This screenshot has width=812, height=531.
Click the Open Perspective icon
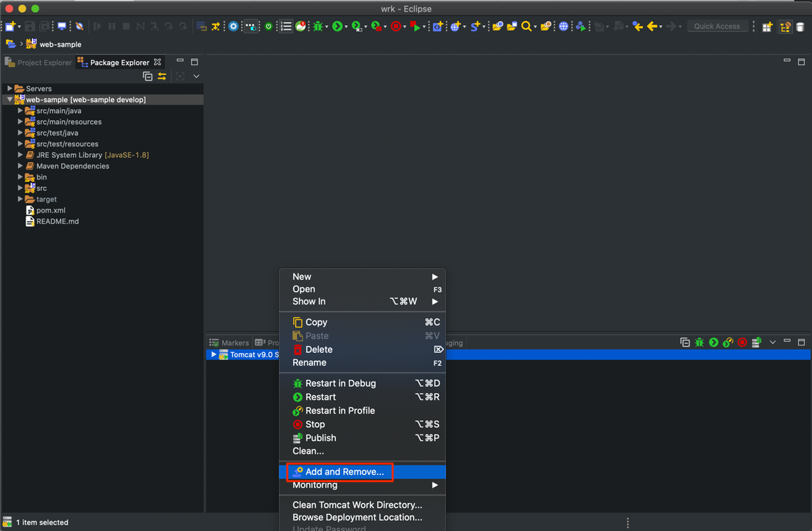pyautogui.click(x=767, y=26)
